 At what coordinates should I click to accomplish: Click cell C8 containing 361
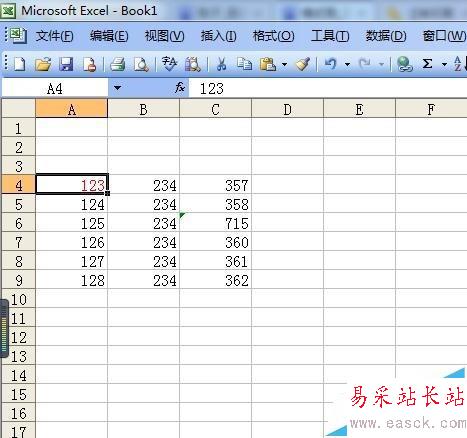[x=216, y=261]
